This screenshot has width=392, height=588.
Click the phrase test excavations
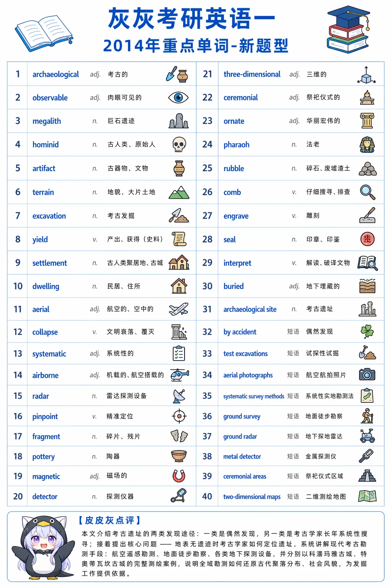click(x=245, y=354)
